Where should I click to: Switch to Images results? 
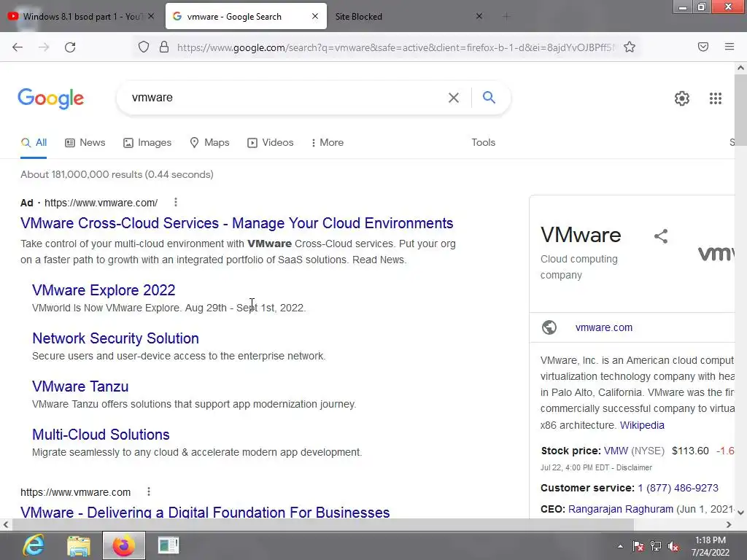click(147, 142)
